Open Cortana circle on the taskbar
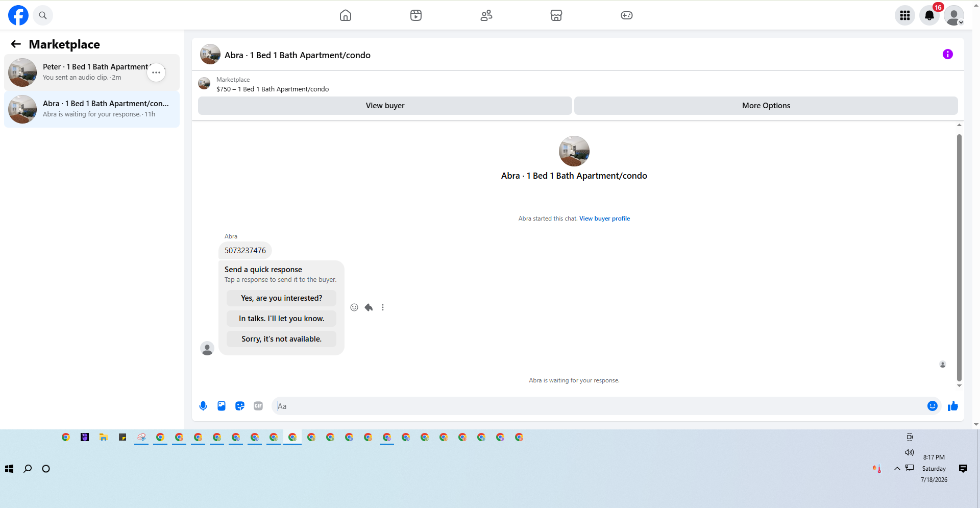The image size is (980, 508). coord(46,469)
